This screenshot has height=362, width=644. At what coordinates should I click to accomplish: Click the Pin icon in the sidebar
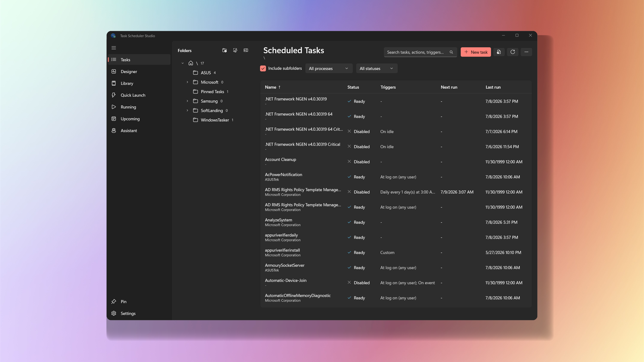click(x=114, y=301)
